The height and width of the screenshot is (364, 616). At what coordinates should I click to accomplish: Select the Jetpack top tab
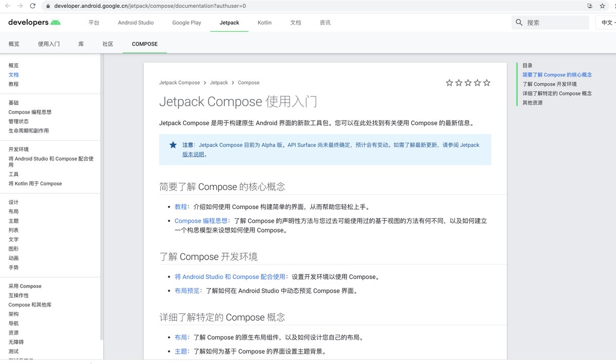(x=229, y=23)
